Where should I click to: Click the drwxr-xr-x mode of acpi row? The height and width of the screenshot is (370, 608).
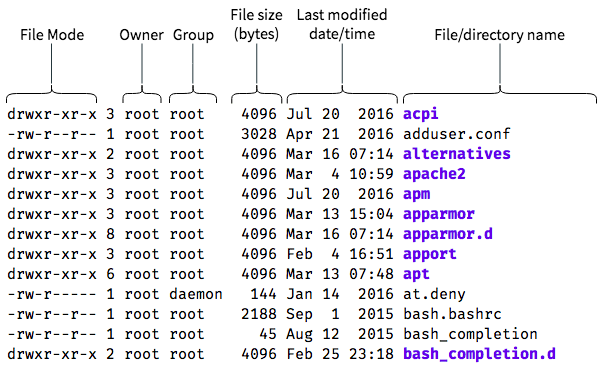click(x=52, y=114)
